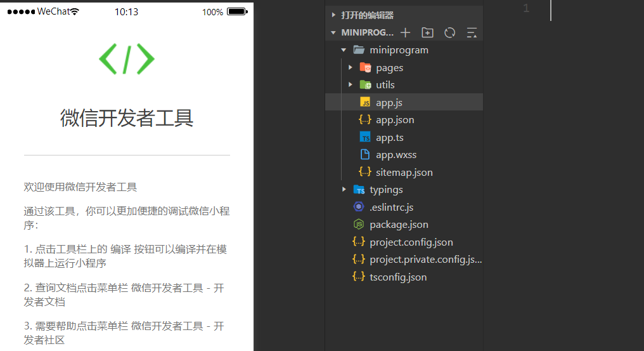This screenshot has height=351, width=644.
Task: Click the braces icon of sitemap.json
Action: pos(364,171)
